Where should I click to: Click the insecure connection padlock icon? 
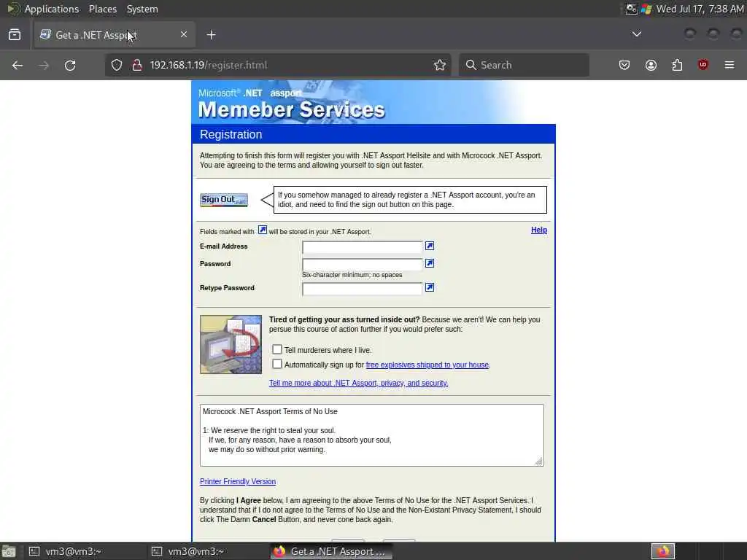[x=136, y=65]
